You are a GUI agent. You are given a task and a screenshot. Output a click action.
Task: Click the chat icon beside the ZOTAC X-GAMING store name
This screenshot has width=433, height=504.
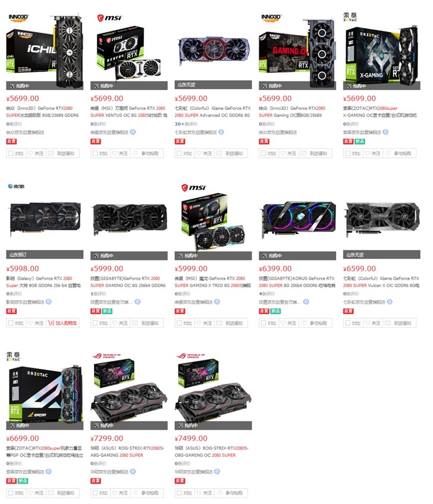(x=385, y=132)
